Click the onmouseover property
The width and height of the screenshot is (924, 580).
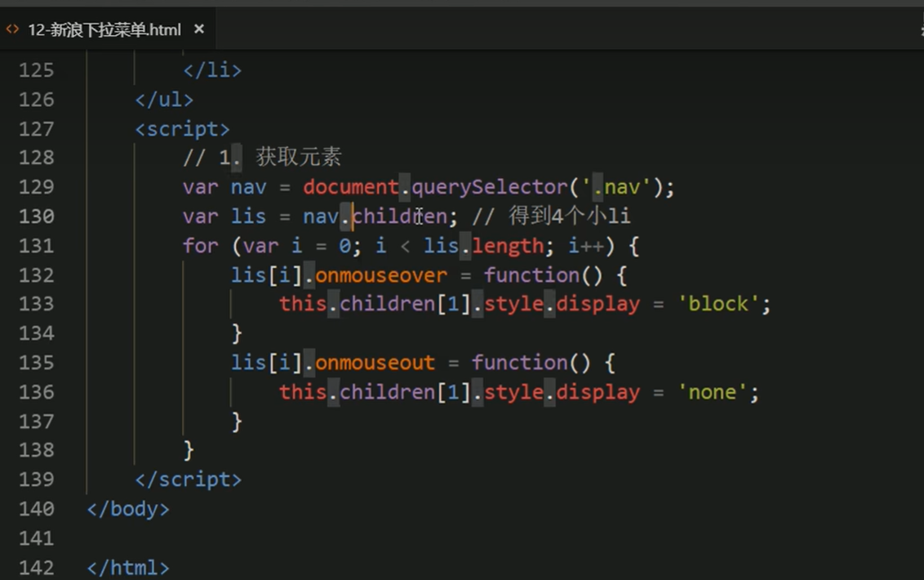tap(380, 275)
